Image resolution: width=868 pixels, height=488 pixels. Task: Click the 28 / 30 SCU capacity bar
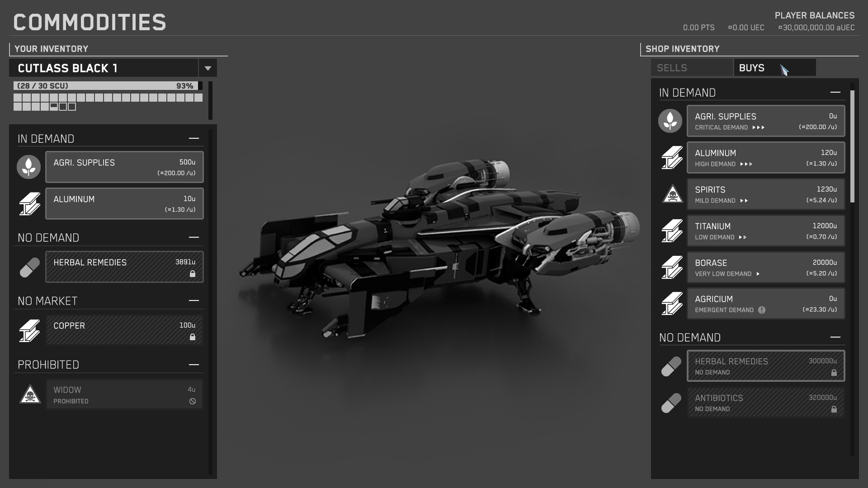(105, 86)
